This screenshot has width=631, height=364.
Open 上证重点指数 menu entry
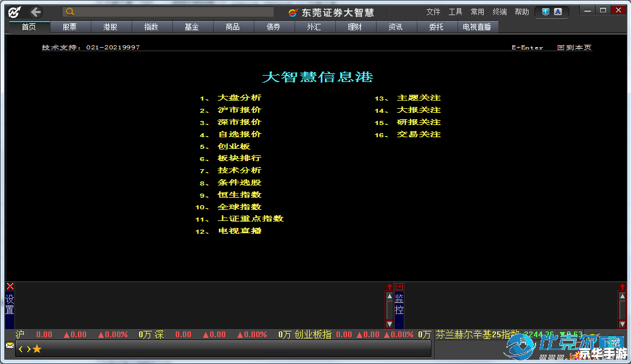(251, 219)
